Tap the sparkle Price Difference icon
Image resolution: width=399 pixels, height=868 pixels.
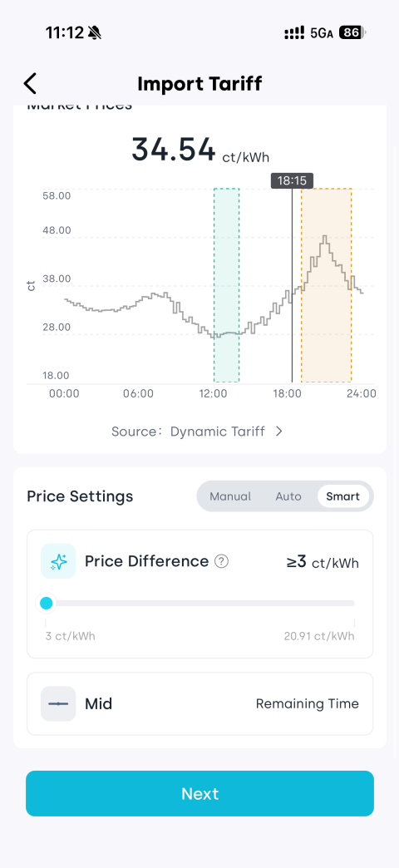click(58, 561)
